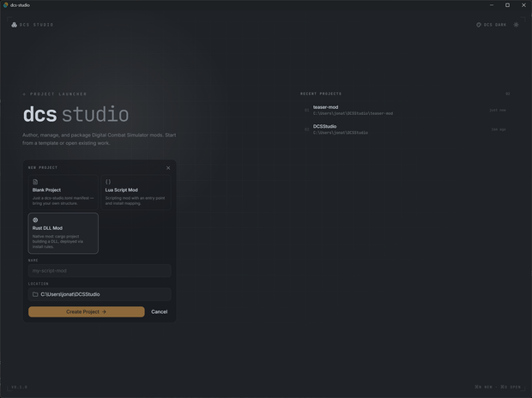The height and width of the screenshot is (398, 532).
Task: Cancel the new project dialog
Action: tap(159, 312)
